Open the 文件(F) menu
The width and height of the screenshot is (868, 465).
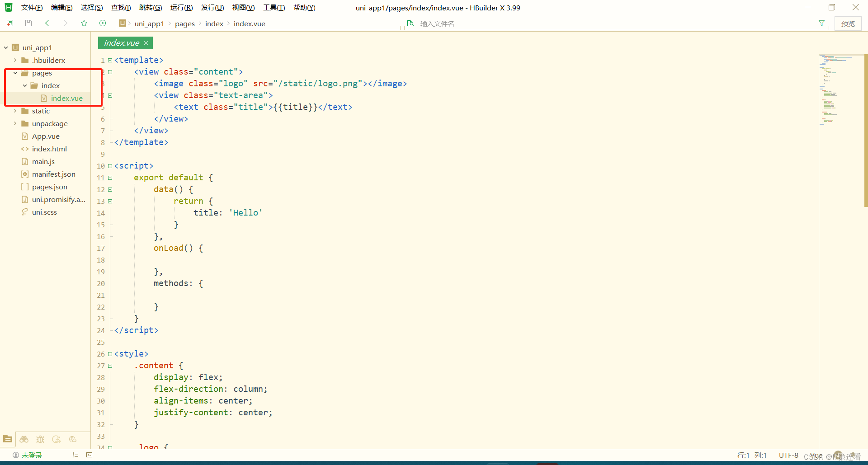(x=32, y=8)
